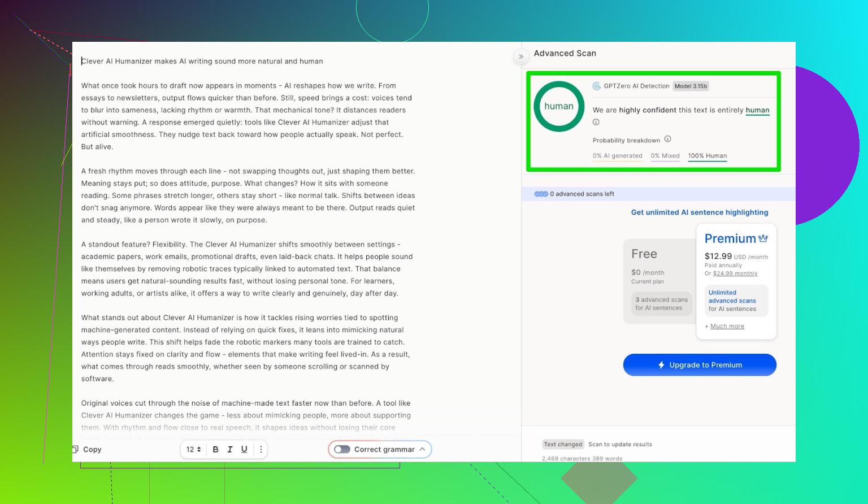Viewport: 868px width, 504px height.
Task: Apply underline formatting with the U icon
Action: coord(244,449)
